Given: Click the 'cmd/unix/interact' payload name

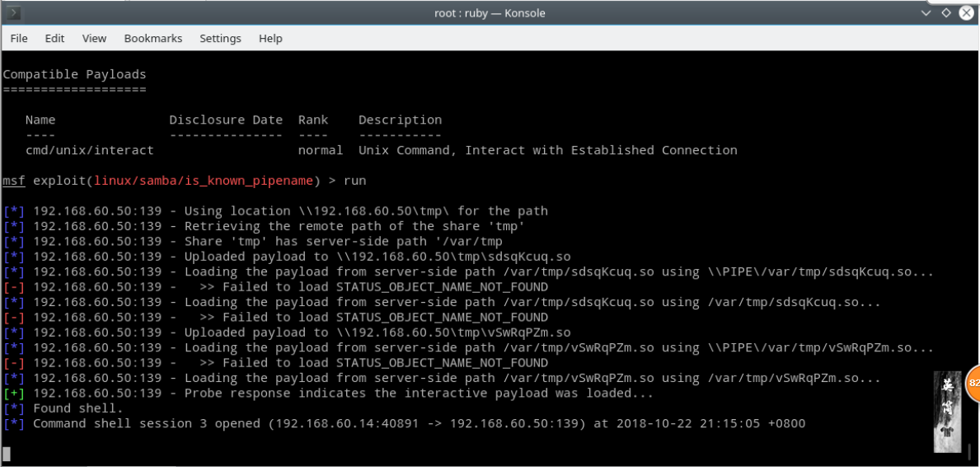Looking at the screenshot, I should (x=89, y=150).
